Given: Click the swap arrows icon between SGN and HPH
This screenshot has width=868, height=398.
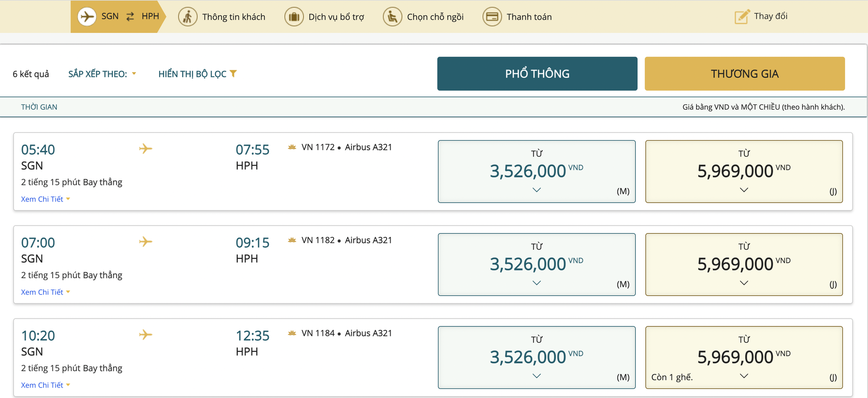Looking at the screenshot, I should pos(130,16).
